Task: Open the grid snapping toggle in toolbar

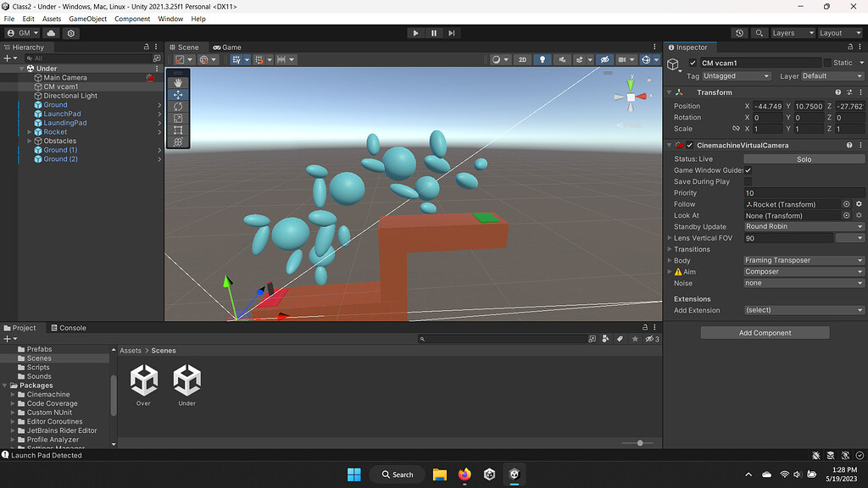Action: 259,59
